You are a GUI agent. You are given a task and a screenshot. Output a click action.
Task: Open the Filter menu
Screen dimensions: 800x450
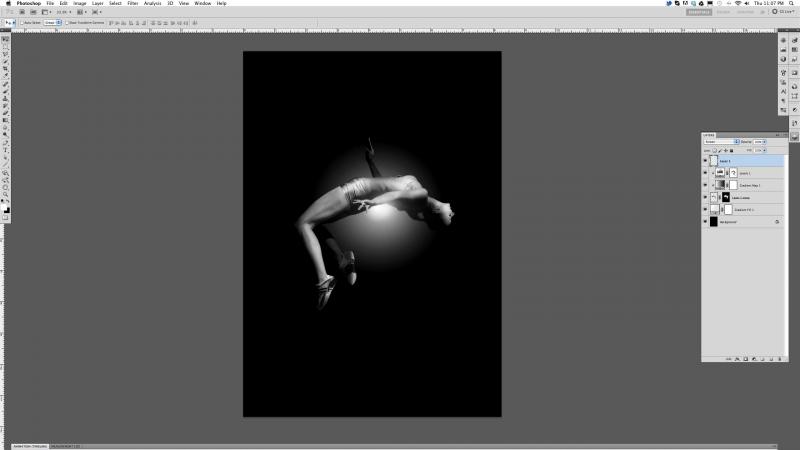pos(132,3)
